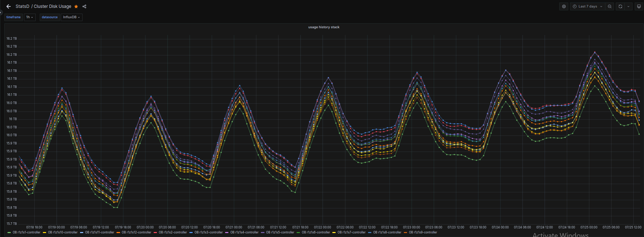644x237 pixels.
Task: Open the usage history stack panel menu
Action: [324, 27]
